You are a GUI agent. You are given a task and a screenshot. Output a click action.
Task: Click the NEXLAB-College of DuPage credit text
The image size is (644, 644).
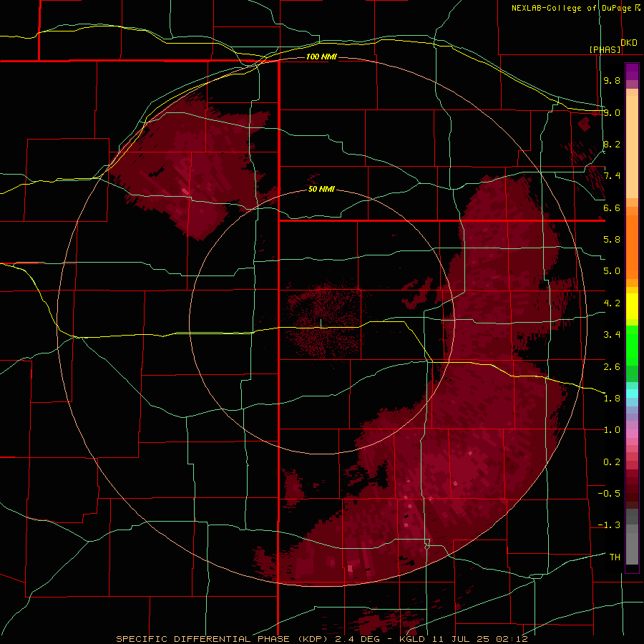tap(572, 8)
